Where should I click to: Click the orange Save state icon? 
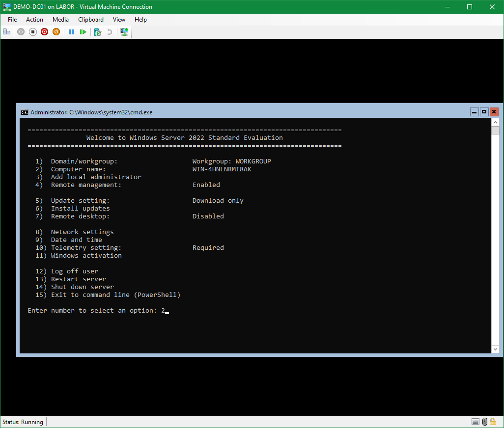click(x=56, y=32)
